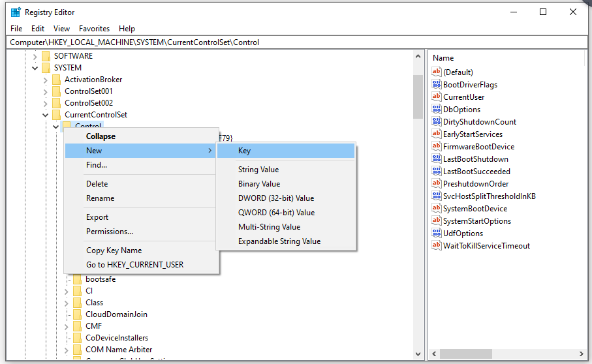Click the SYSTEM folder icon
The width and height of the screenshot is (592, 364).
(46, 68)
